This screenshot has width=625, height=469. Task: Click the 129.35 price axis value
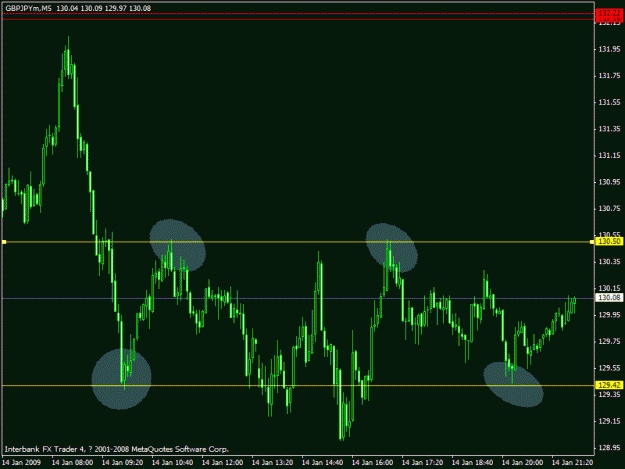609,394
